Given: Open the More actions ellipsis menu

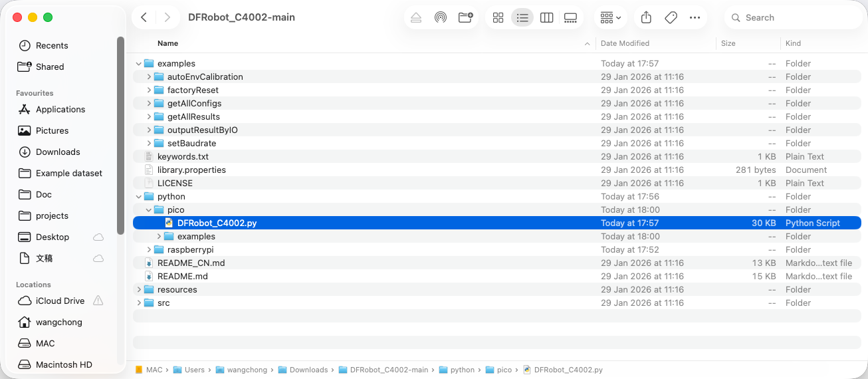Looking at the screenshot, I should coord(695,18).
